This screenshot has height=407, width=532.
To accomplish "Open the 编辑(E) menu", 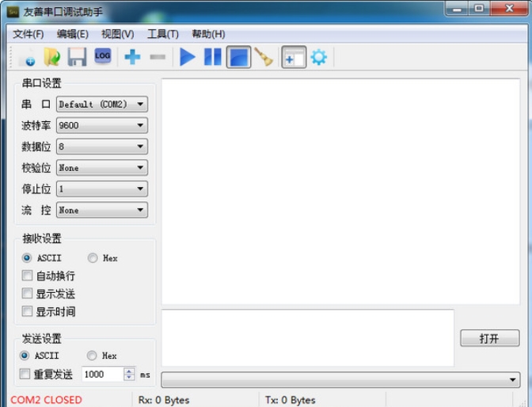I will pyautogui.click(x=73, y=34).
